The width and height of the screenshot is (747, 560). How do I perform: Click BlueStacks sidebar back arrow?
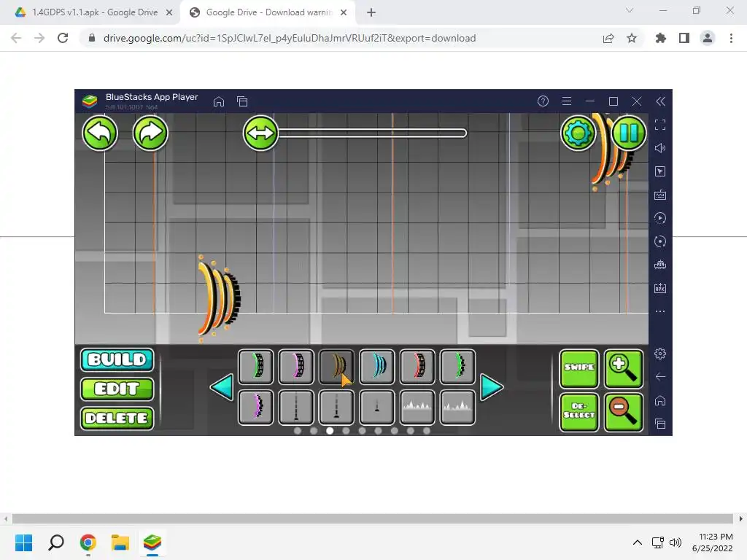pos(660,377)
